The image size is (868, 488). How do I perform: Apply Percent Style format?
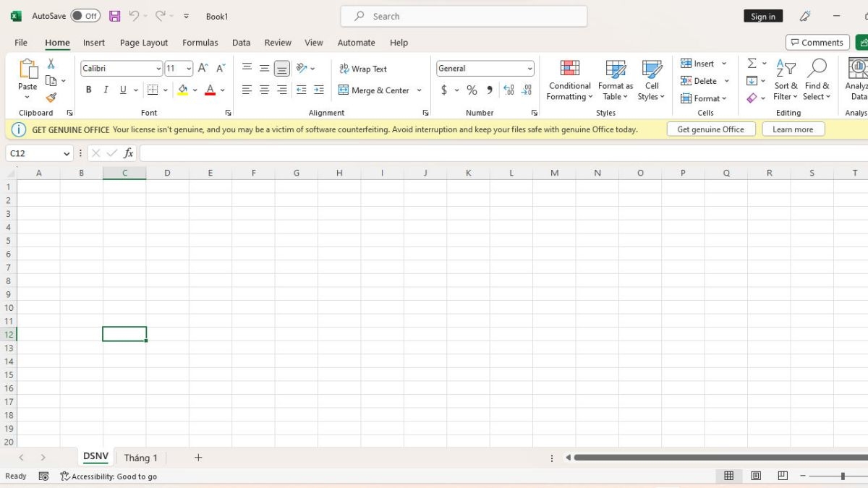coord(472,90)
